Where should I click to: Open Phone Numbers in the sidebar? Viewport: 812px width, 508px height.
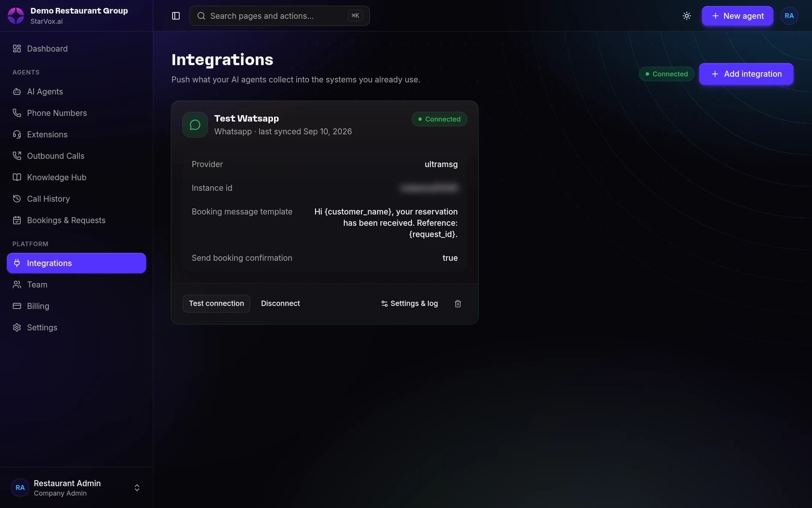click(x=76, y=113)
